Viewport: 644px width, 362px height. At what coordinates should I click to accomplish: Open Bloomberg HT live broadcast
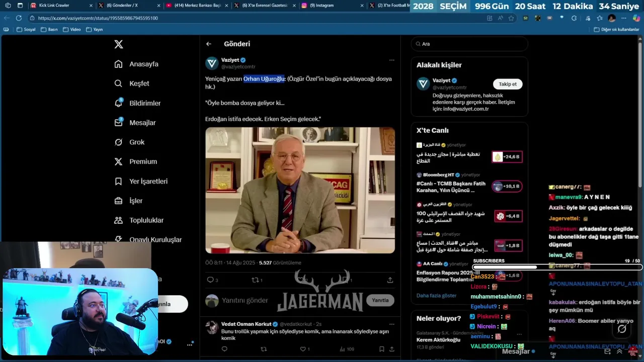(x=469, y=184)
